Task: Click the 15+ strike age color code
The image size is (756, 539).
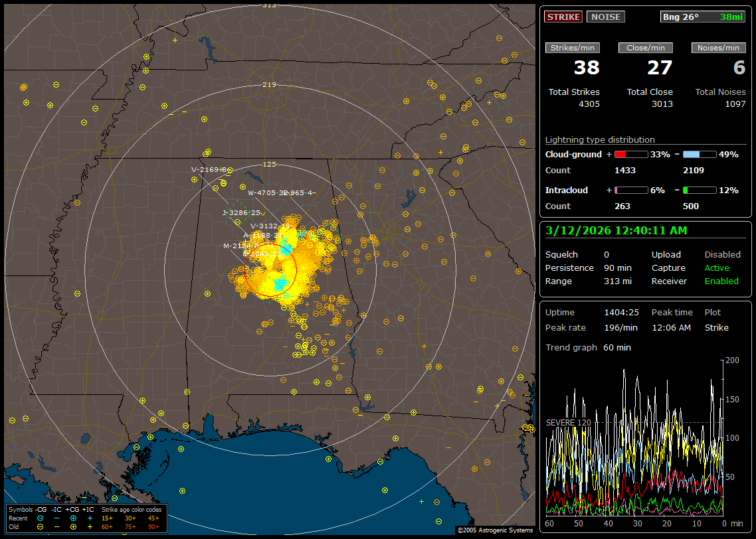Action: [107, 518]
